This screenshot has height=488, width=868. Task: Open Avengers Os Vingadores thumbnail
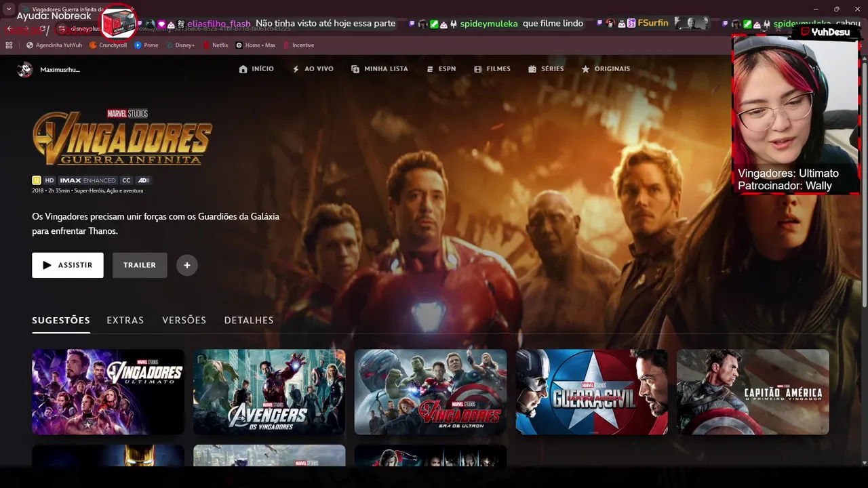(269, 392)
